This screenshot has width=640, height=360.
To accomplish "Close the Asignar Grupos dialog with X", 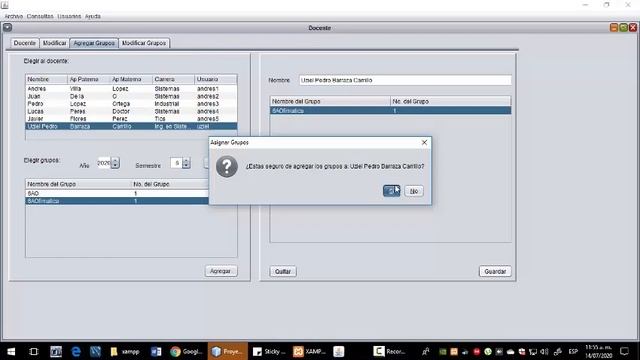I will [424, 142].
